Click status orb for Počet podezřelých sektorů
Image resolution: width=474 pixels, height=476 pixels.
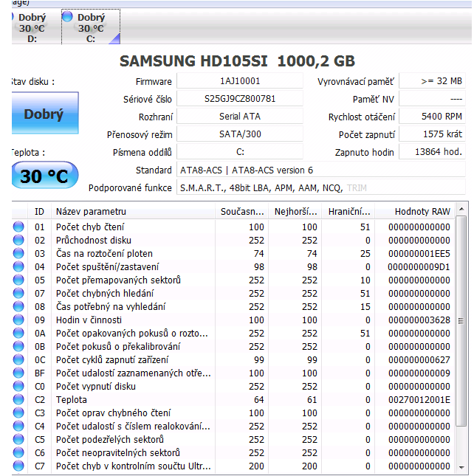click(18, 439)
